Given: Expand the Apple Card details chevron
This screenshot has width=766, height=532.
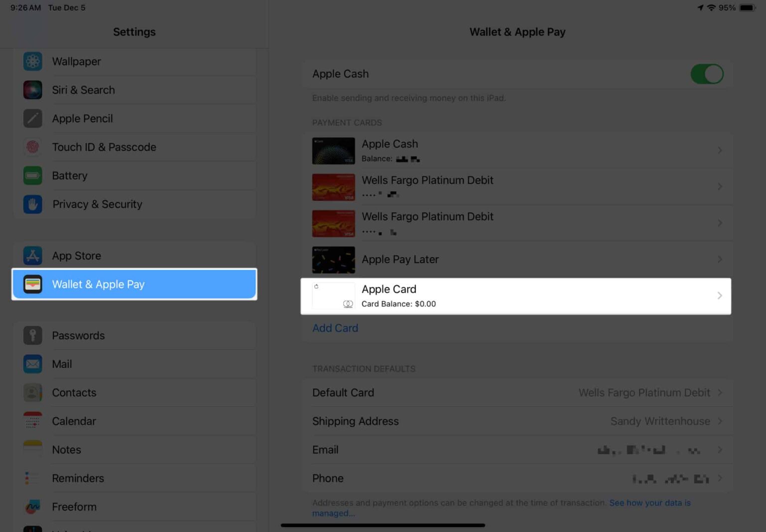Looking at the screenshot, I should [720, 295].
